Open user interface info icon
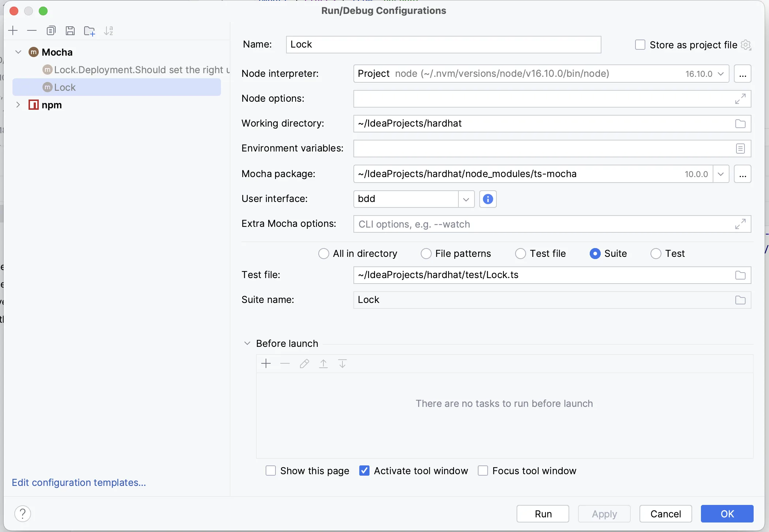The image size is (769, 532). [488, 199]
